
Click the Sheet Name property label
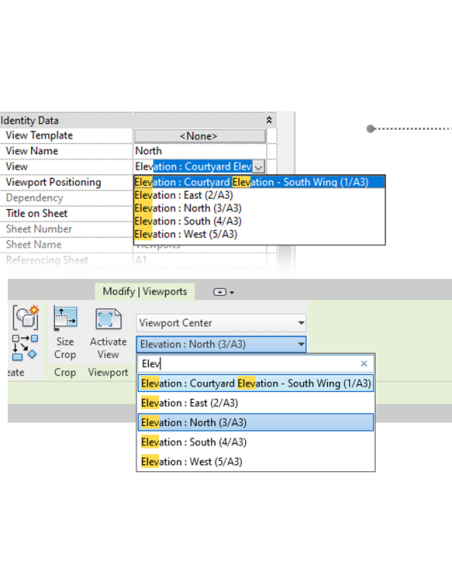point(34,245)
